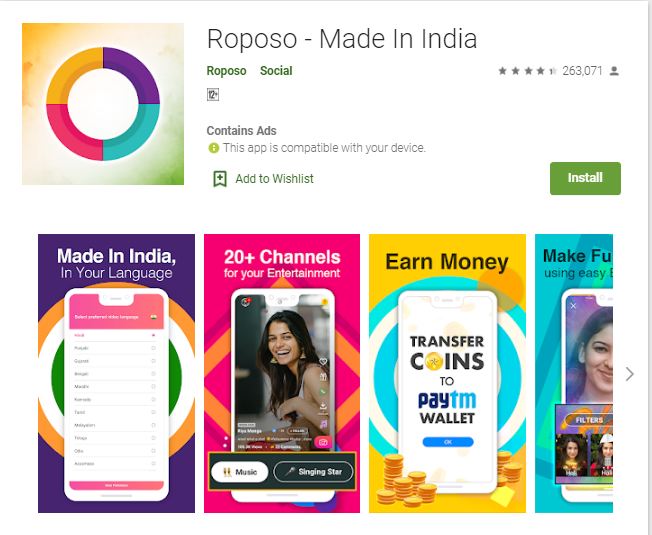Click the Add to Wishlist bookmark icon

click(220, 179)
